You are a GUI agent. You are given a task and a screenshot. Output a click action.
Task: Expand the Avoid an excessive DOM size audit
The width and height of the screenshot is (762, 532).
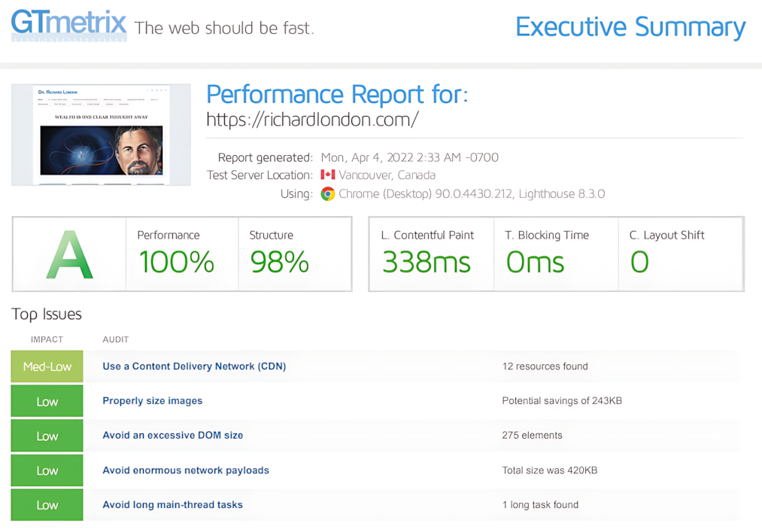coord(173,436)
